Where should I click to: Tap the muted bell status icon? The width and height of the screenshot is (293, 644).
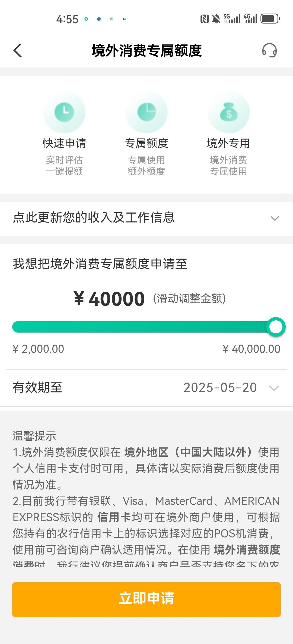click(216, 19)
